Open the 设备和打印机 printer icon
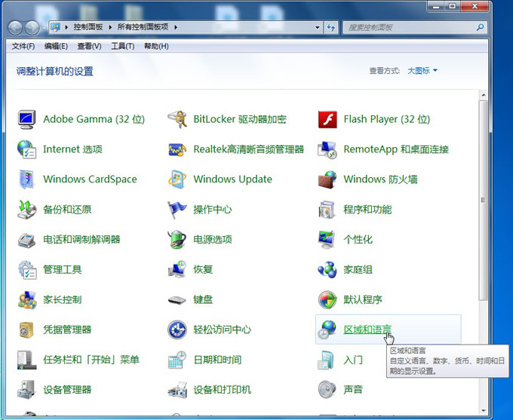 (177, 390)
